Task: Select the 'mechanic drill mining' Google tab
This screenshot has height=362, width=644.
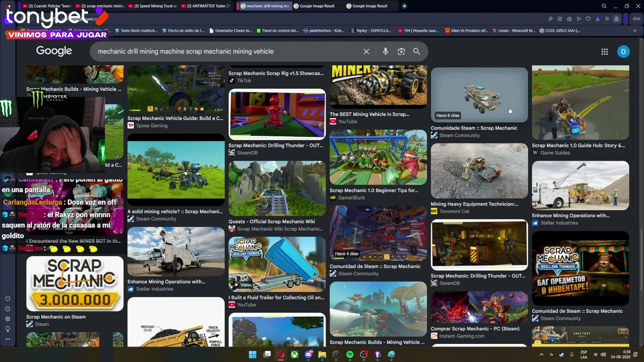Action: (x=265, y=6)
